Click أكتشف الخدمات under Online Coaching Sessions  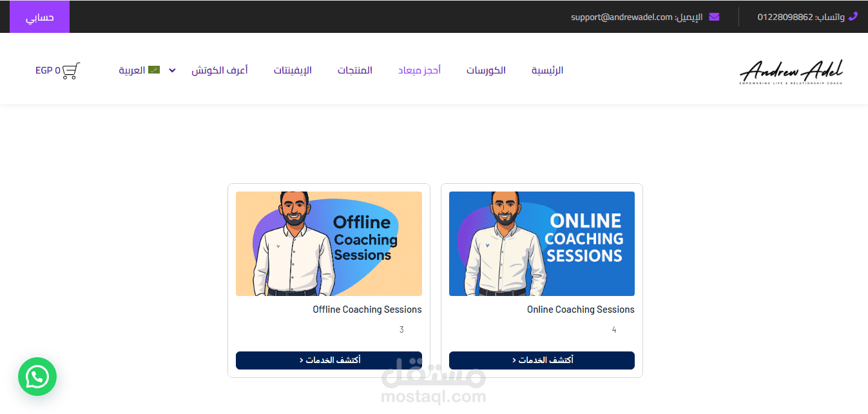pos(542,360)
